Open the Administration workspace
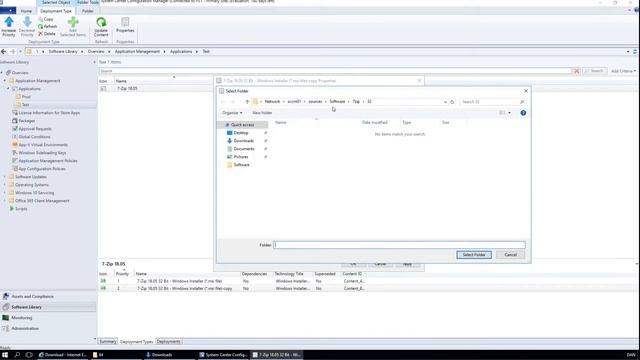The width and height of the screenshot is (640, 360). click(x=48, y=328)
